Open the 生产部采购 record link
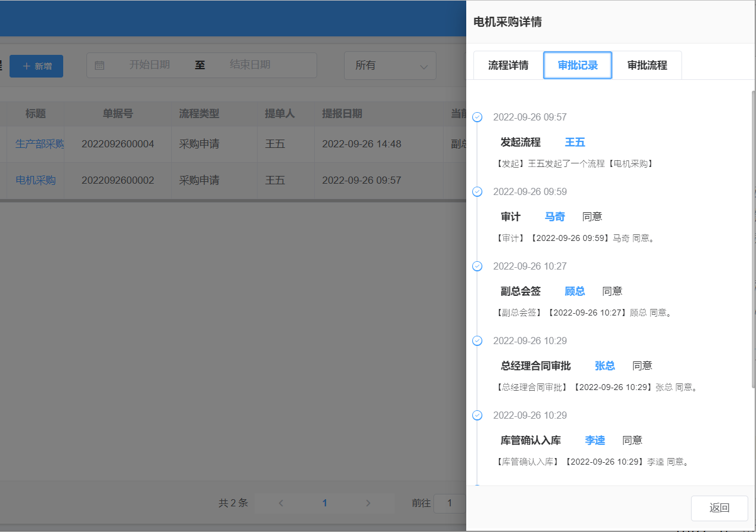Image resolution: width=756 pixels, height=532 pixels. coord(39,144)
